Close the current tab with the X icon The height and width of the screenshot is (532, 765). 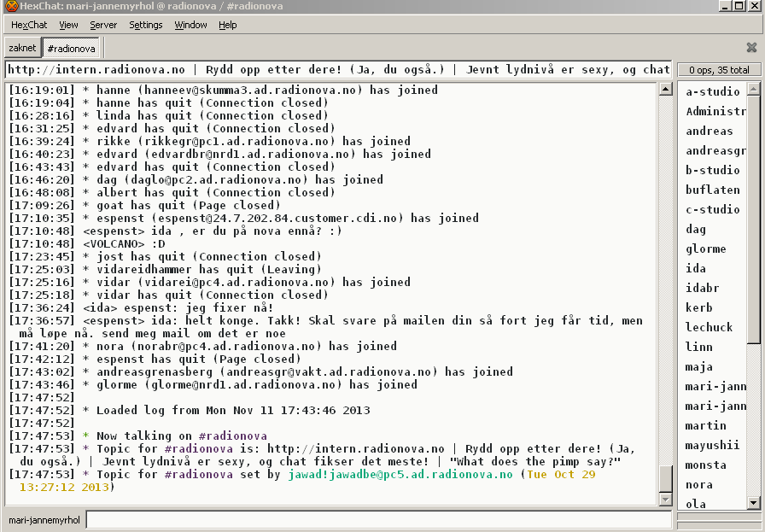point(751,47)
